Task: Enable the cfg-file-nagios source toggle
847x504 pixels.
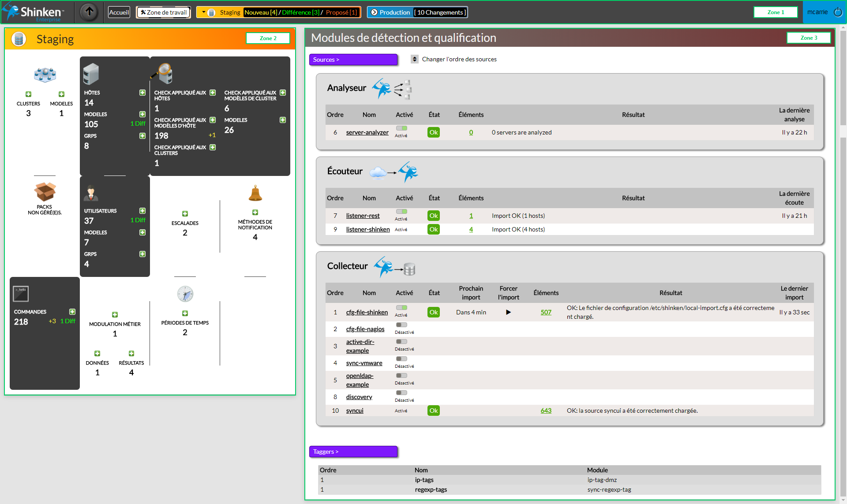Action: 401,325
